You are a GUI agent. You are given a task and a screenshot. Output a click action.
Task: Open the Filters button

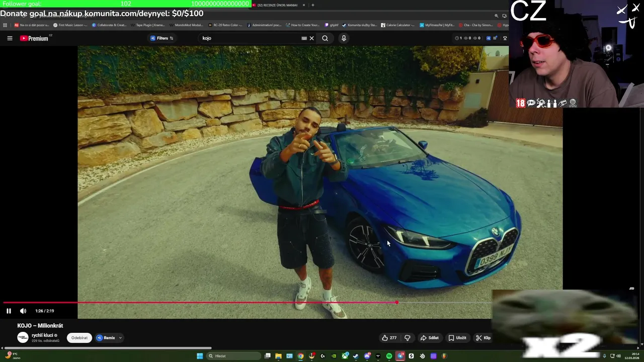pos(162,38)
